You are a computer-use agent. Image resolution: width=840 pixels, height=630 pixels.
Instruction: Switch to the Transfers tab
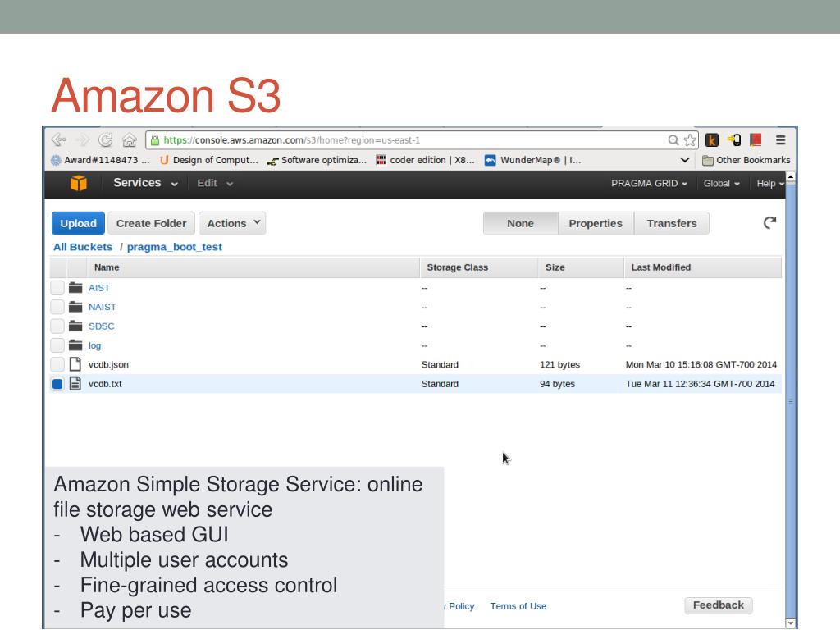point(672,223)
